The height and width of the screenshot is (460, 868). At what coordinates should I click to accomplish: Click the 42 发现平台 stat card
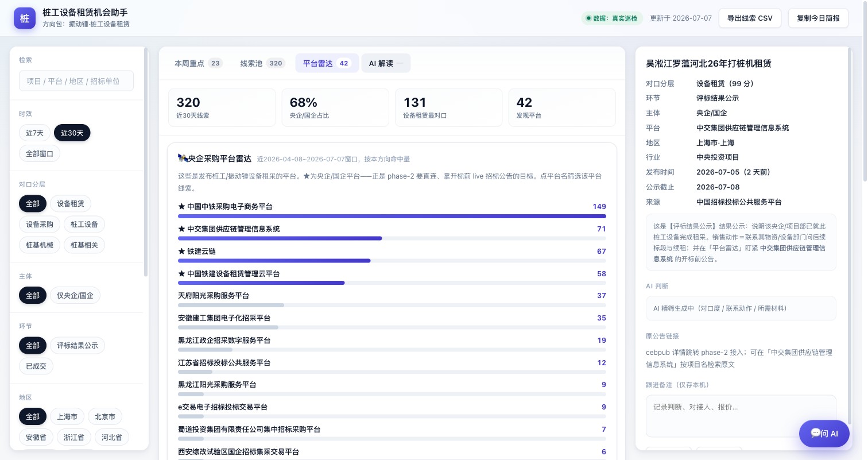tap(562, 107)
